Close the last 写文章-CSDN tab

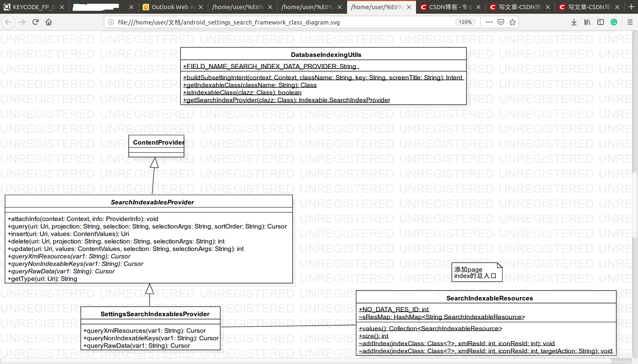pyautogui.click(x=617, y=7)
